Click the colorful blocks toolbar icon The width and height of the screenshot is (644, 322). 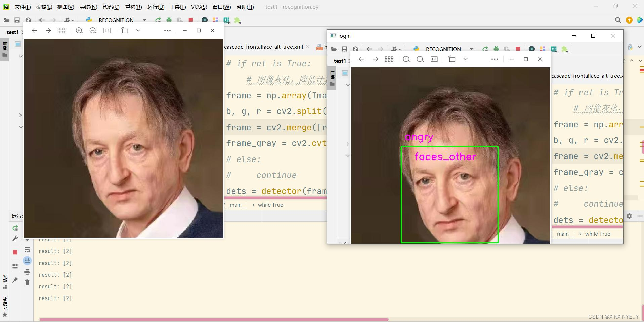215,20
